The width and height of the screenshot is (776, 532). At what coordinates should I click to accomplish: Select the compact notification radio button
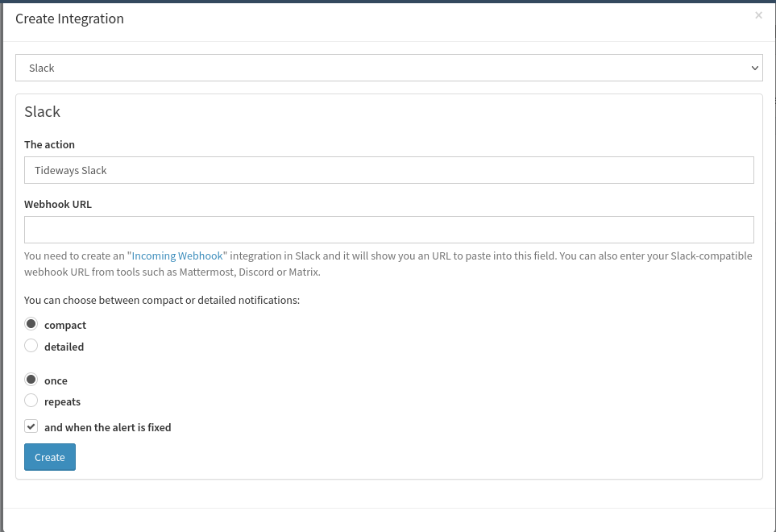click(31, 324)
